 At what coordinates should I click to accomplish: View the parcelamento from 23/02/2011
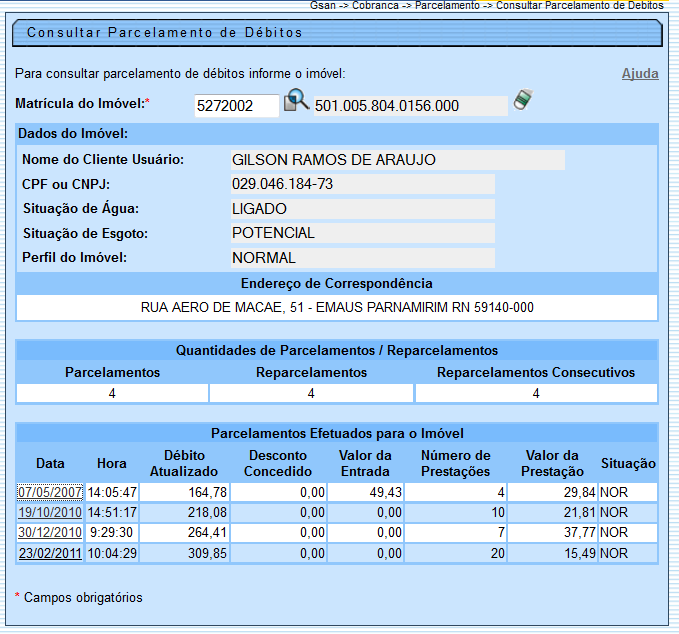coord(49,552)
